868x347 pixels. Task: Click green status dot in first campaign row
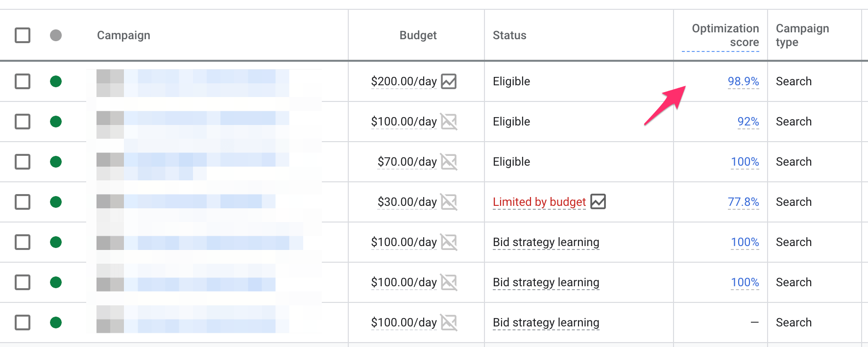pyautogui.click(x=56, y=81)
